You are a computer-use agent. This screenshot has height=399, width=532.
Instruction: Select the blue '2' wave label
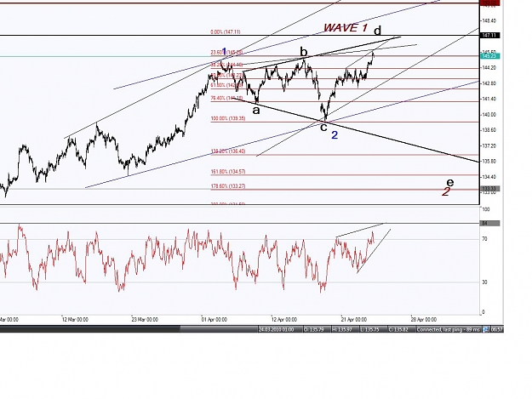tap(335, 135)
